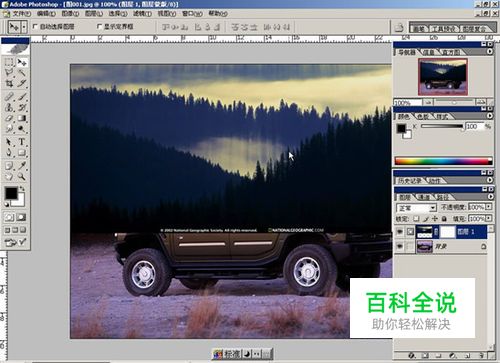The image size is (500, 363).
Task: Hide the Background layer using its eye icon
Action: (x=400, y=247)
